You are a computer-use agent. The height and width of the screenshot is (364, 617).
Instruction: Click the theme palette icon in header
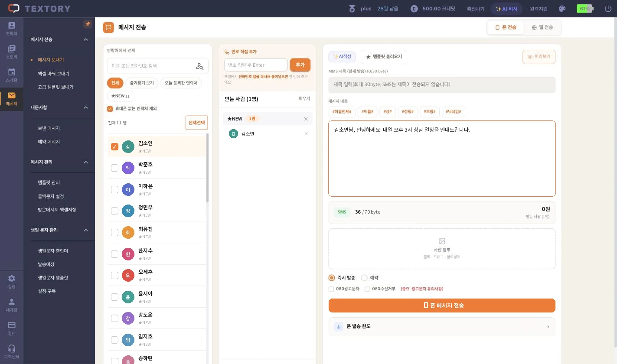pyautogui.click(x=562, y=9)
